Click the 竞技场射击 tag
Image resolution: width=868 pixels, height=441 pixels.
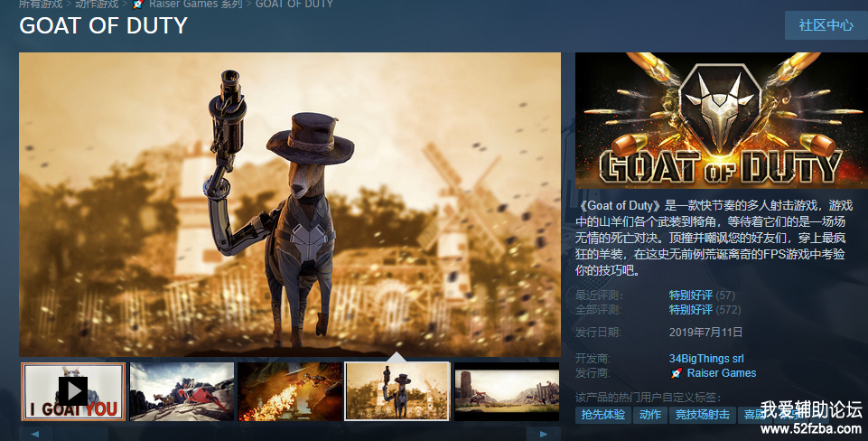click(x=702, y=415)
